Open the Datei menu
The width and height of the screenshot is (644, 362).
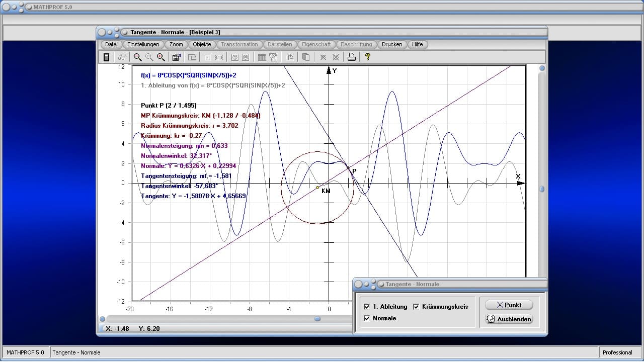tap(111, 44)
